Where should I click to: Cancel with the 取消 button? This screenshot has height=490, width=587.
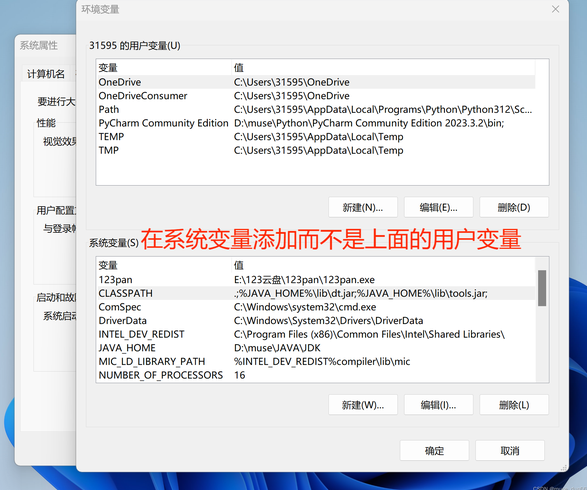[x=510, y=450]
